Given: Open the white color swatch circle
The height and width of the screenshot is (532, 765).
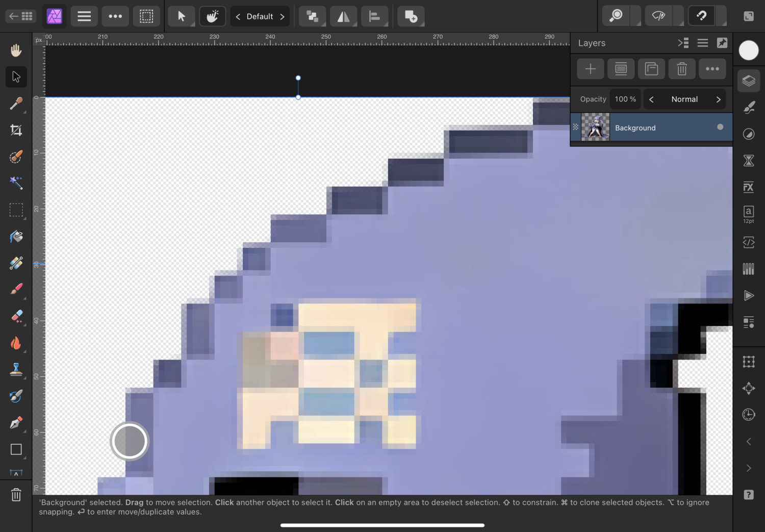Looking at the screenshot, I should (748, 50).
